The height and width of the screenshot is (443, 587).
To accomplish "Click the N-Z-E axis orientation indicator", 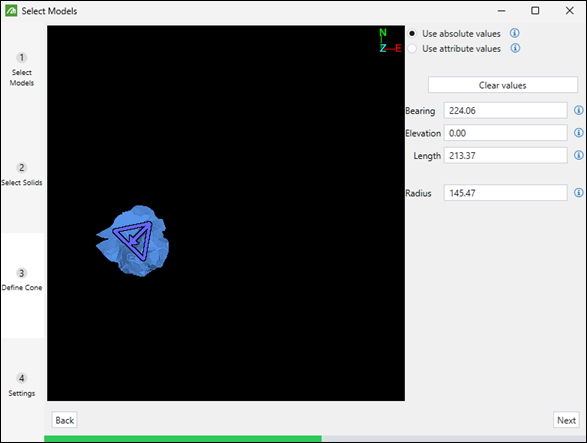I will (x=390, y=41).
